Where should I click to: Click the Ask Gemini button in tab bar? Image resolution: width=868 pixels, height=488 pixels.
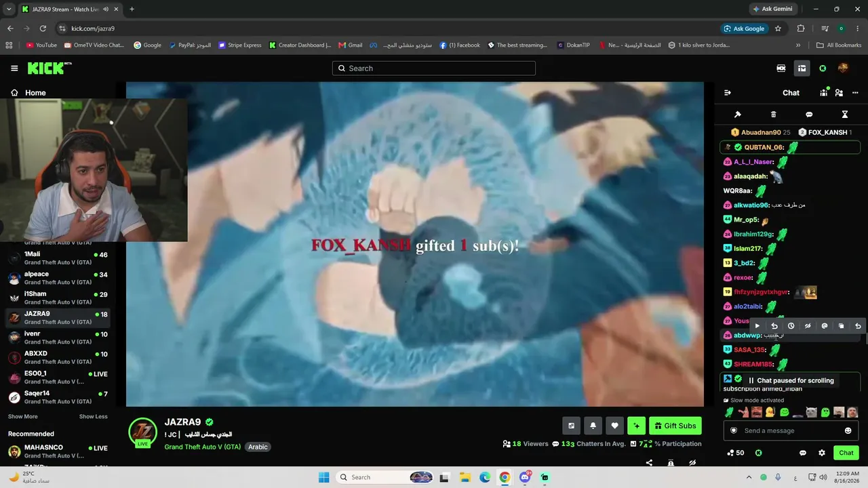click(772, 9)
